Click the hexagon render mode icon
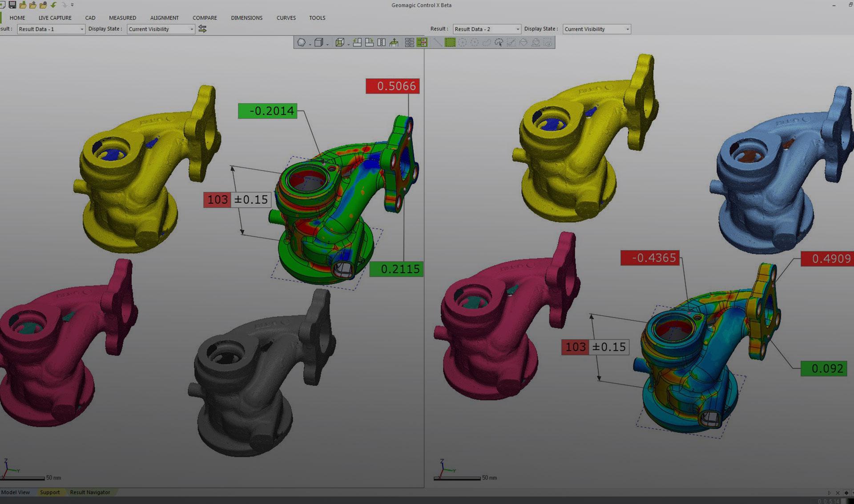Image resolution: width=854 pixels, height=504 pixels. 301,43
